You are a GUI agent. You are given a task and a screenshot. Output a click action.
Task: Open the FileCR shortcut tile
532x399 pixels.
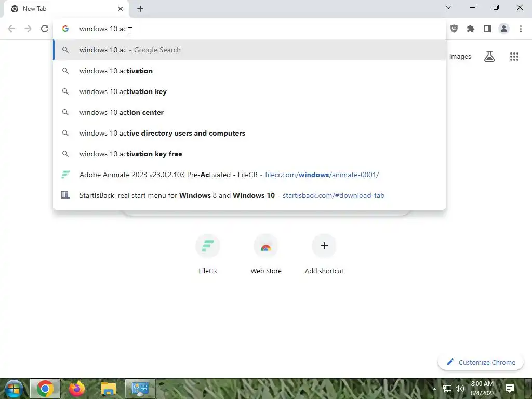[208, 254]
